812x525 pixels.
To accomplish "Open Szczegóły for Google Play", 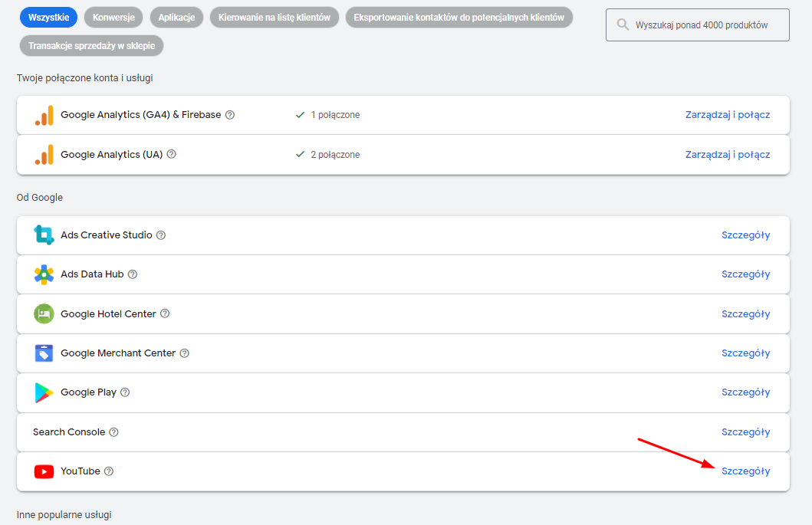I will (x=746, y=392).
